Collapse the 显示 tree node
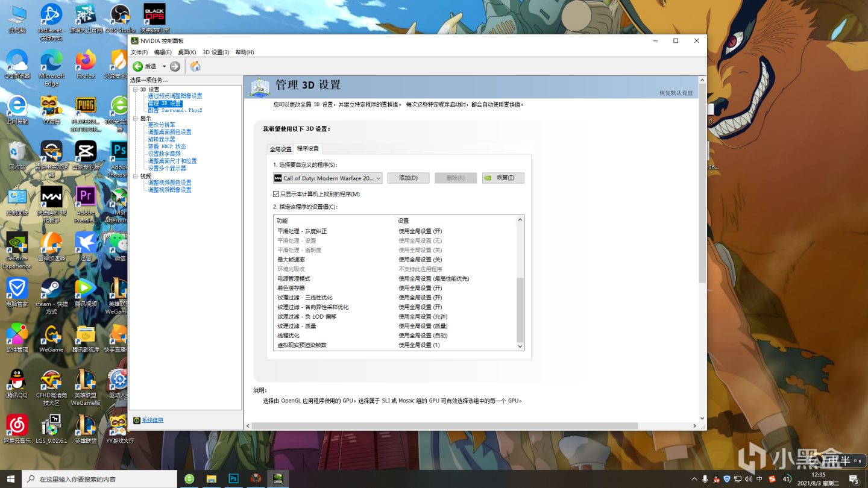The width and height of the screenshot is (868, 488). tap(136, 119)
